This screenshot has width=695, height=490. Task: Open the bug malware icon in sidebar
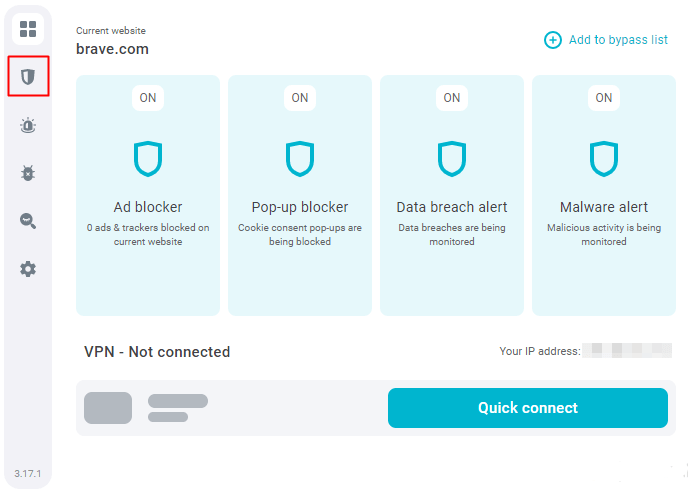pos(28,173)
